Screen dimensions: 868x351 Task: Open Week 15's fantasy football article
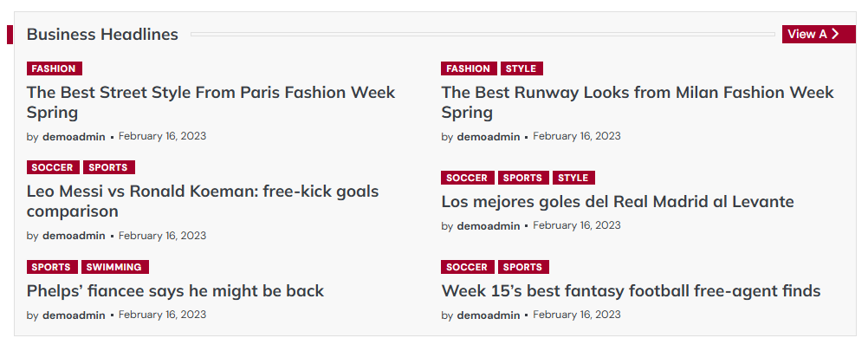(630, 291)
